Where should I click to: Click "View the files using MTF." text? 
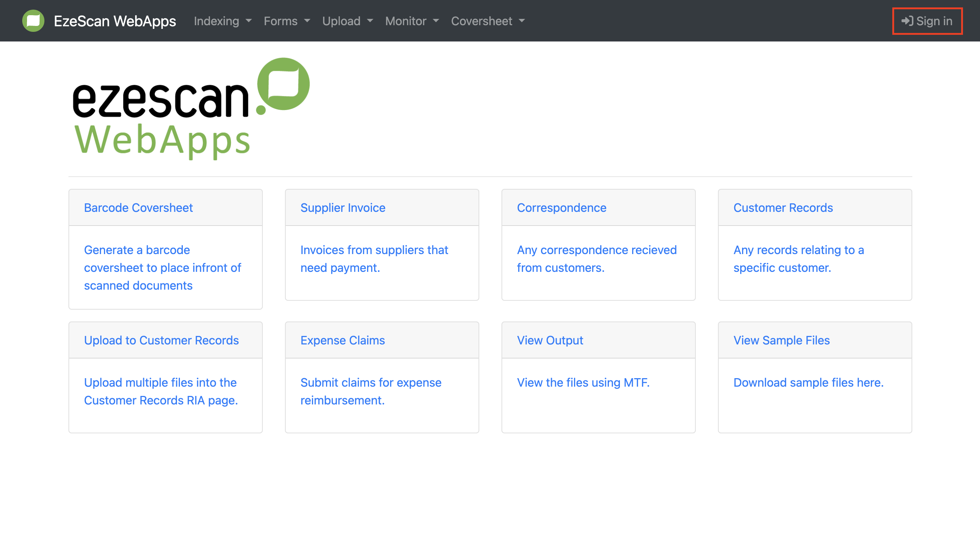[583, 383]
